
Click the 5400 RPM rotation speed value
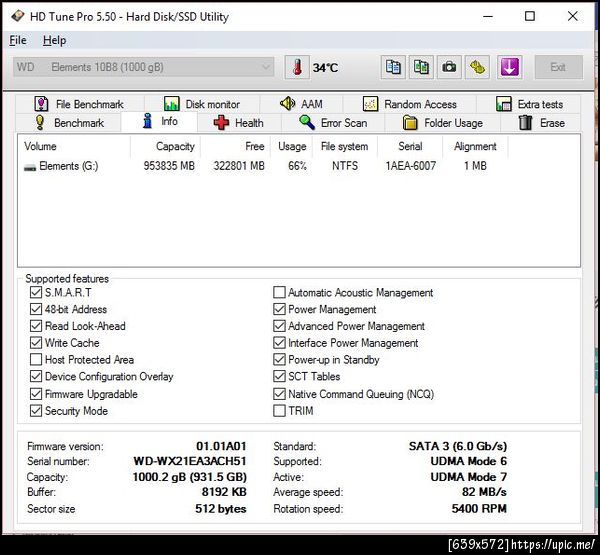coord(479,509)
